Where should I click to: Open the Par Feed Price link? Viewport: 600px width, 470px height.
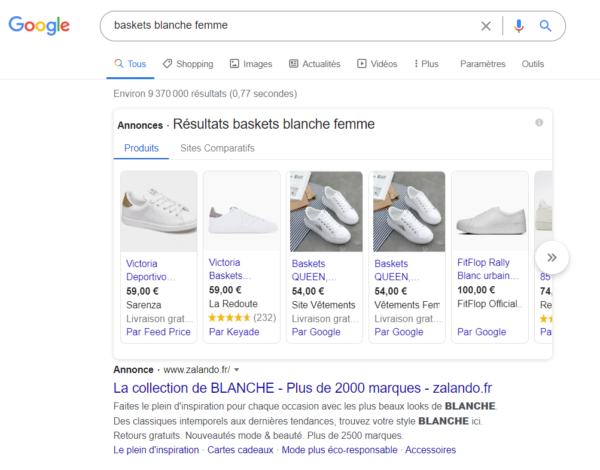tap(158, 332)
